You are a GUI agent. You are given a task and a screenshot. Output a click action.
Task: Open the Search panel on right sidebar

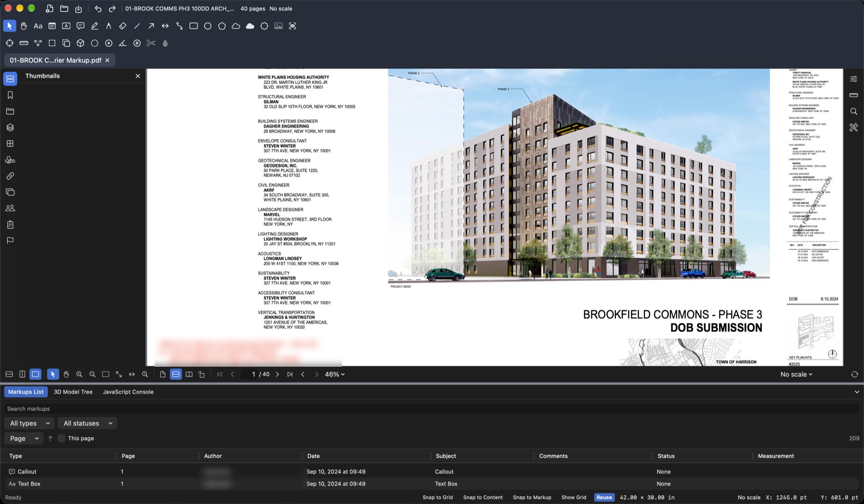click(x=853, y=111)
